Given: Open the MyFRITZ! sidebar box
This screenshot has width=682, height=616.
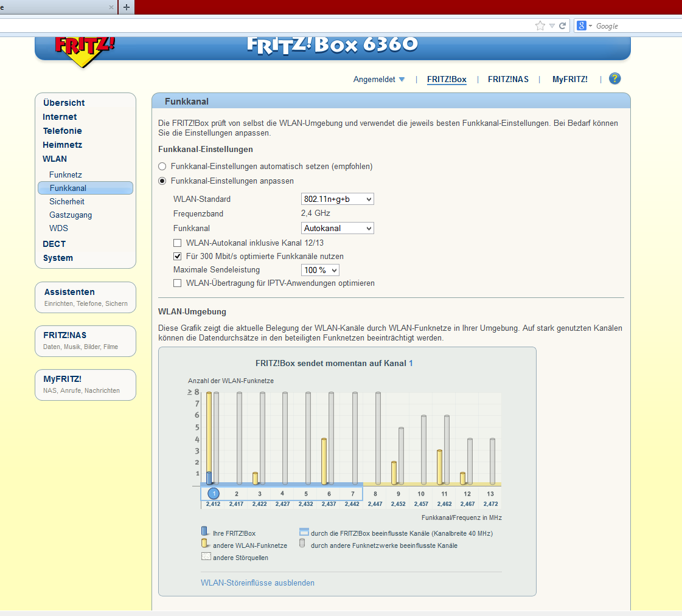Looking at the screenshot, I should pyautogui.click(x=85, y=385).
